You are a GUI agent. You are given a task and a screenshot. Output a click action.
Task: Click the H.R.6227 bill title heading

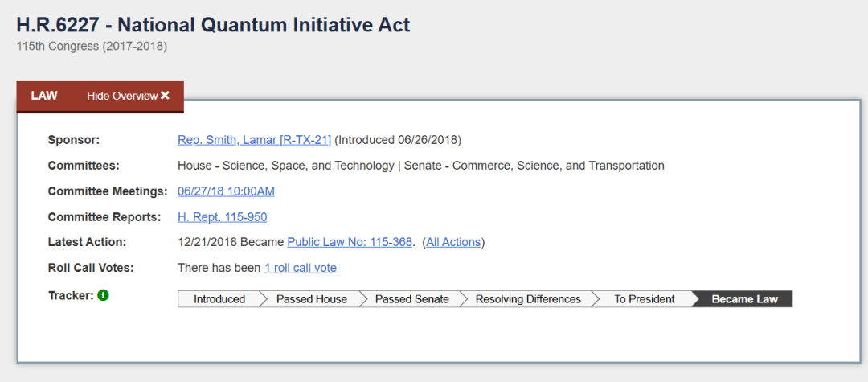click(213, 25)
